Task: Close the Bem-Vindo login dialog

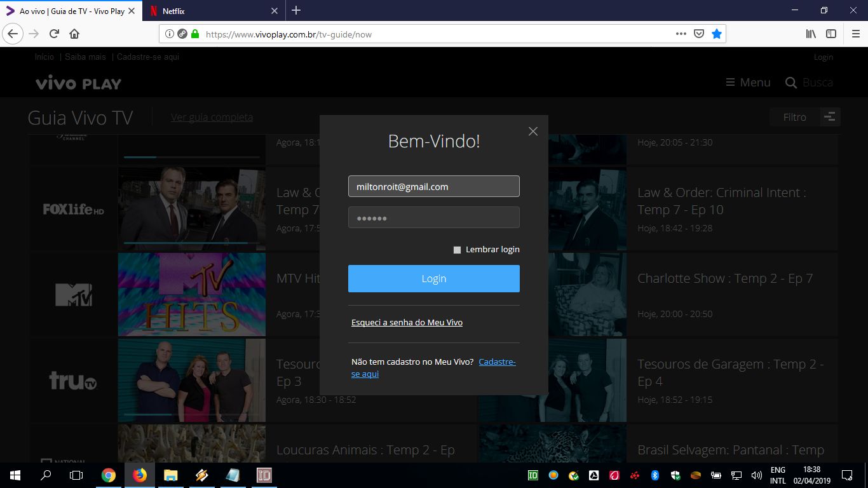Action: pyautogui.click(x=533, y=131)
